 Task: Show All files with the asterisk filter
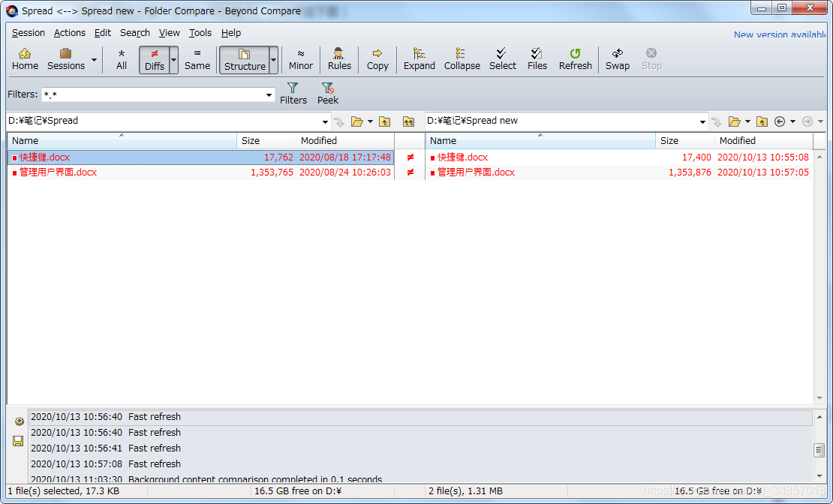point(122,59)
